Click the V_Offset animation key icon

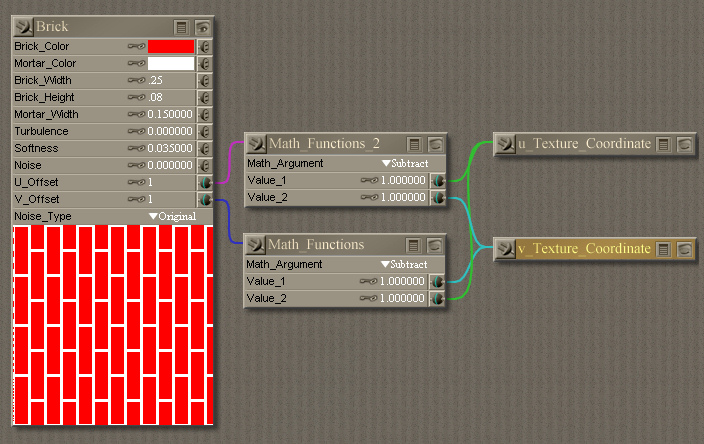pos(136,199)
